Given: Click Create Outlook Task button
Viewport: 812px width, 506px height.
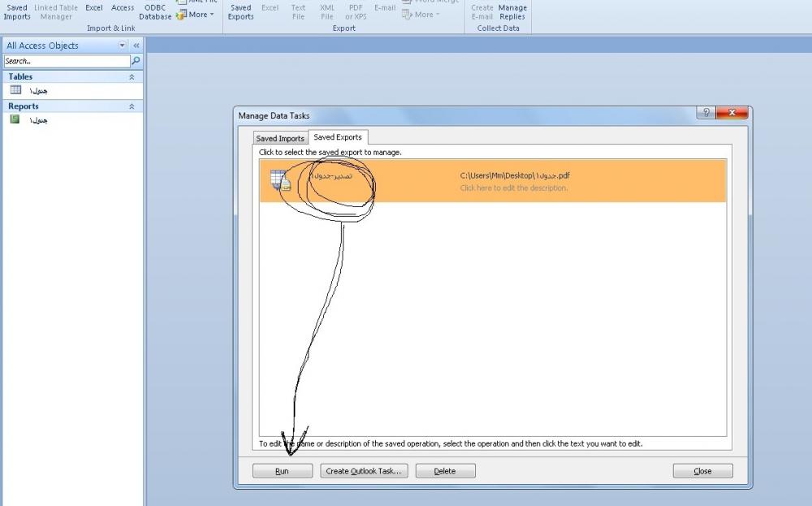Looking at the screenshot, I should (364, 471).
